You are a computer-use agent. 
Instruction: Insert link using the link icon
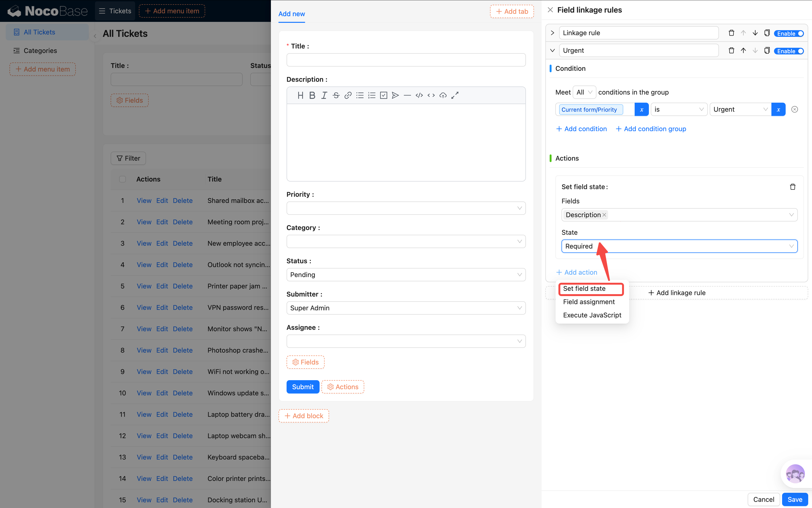(348, 96)
